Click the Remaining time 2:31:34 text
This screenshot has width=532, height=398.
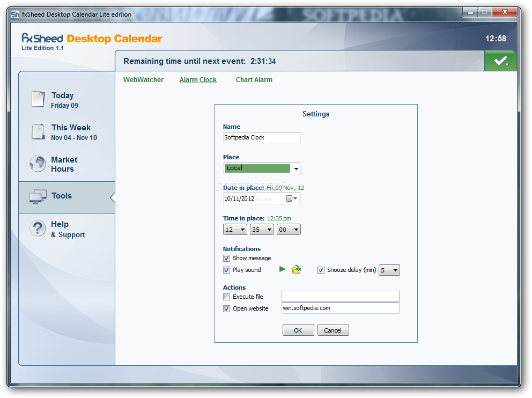click(199, 61)
